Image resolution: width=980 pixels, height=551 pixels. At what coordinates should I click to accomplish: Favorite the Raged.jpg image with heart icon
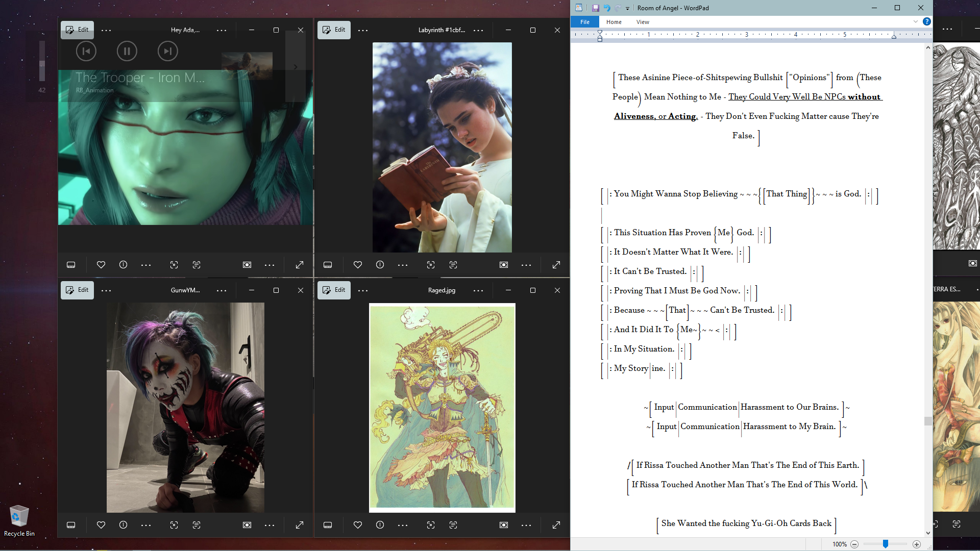click(x=357, y=525)
